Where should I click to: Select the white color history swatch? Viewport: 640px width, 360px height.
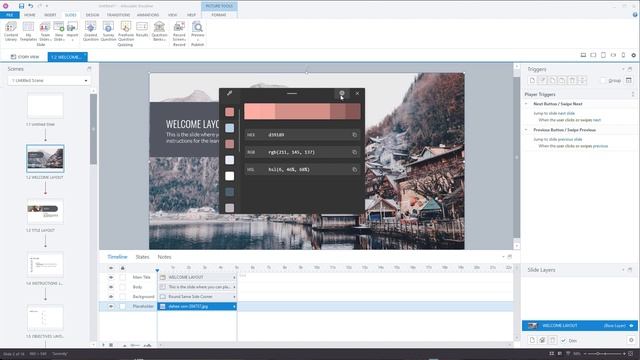click(230, 176)
